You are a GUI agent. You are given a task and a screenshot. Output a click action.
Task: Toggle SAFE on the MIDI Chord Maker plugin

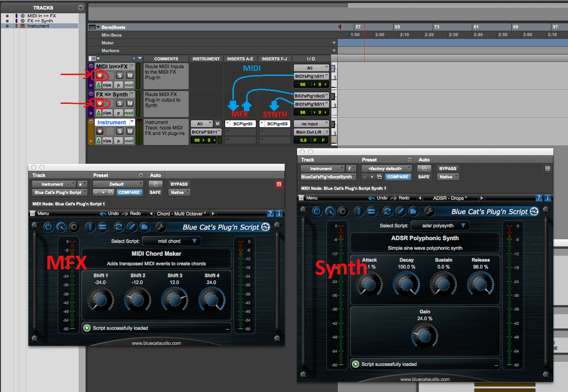pyautogui.click(x=155, y=192)
